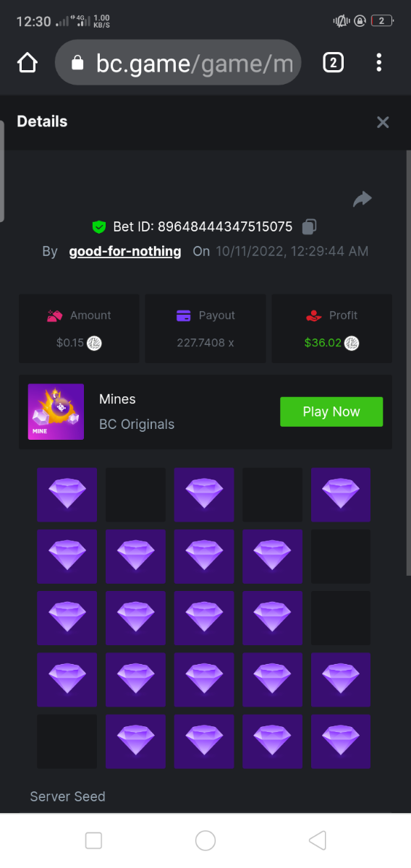Tap the lock icon in address bar
411x868 pixels.
[x=77, y=64]
